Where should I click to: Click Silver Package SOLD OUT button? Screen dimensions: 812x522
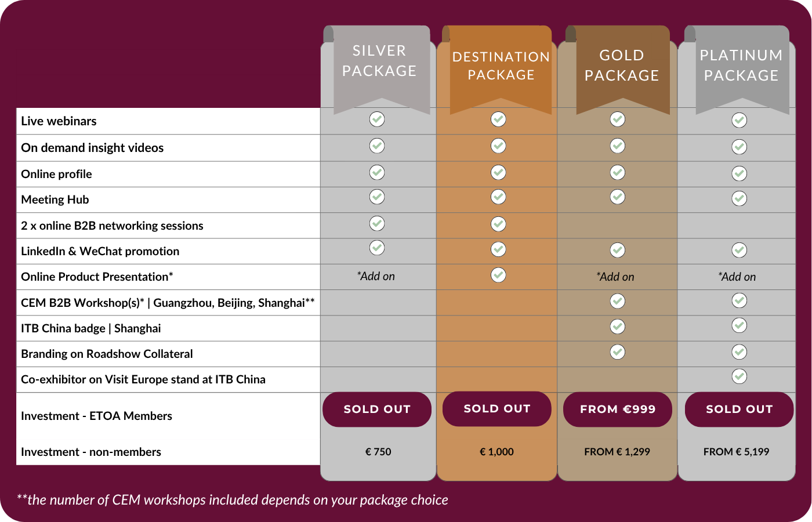(x=377, y=409)
